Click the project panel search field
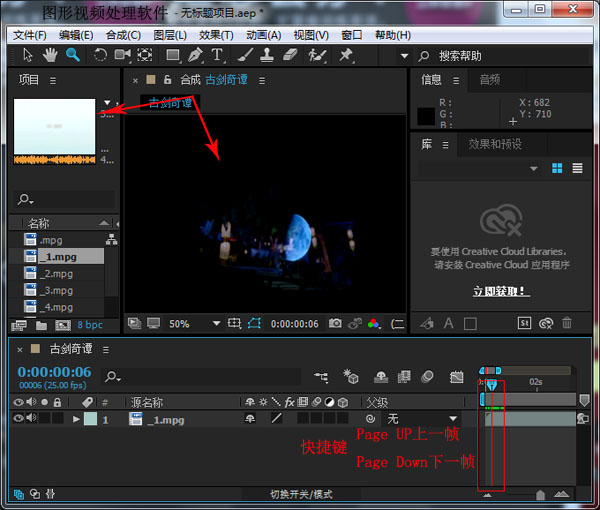The height and width of the screenshot is (510, 600). [x=65, y=199]
